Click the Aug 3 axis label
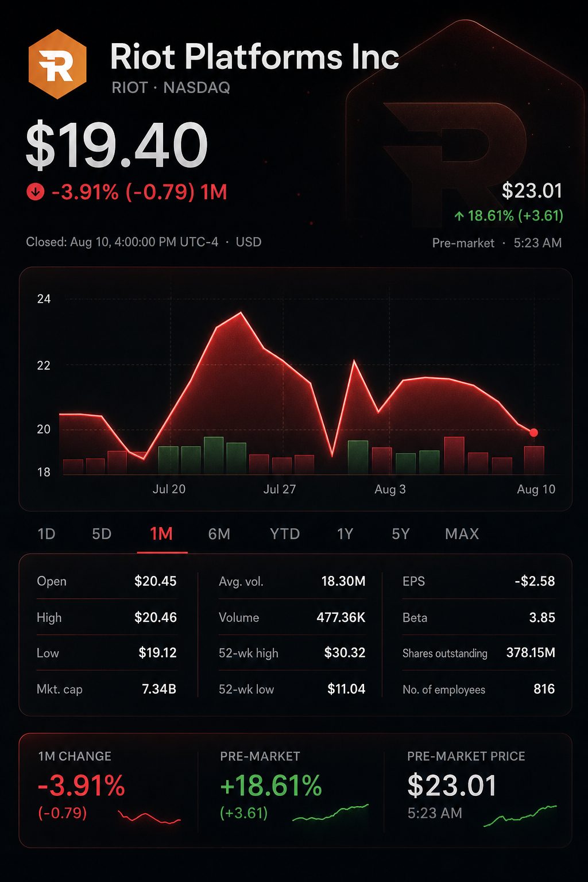The height and width of the screenshot is (882, 588). tap(390, 489)
